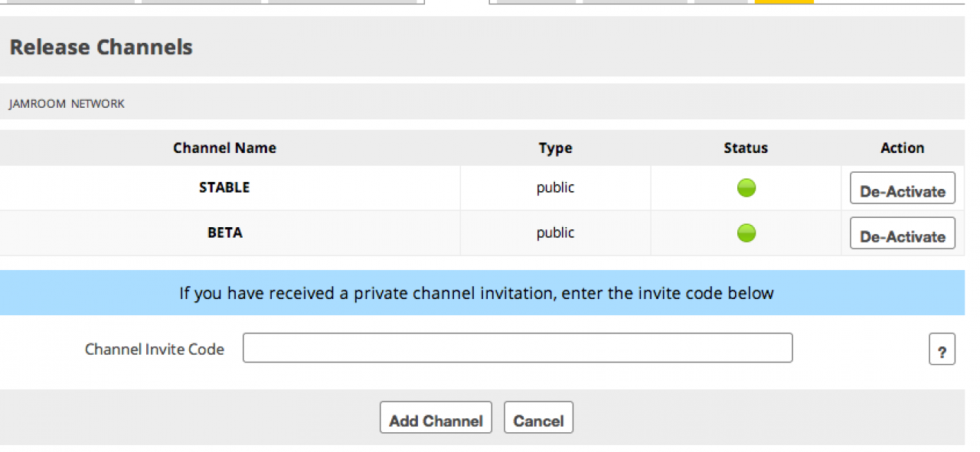
Task: Click the Action column header
Action: coord(902,148)
